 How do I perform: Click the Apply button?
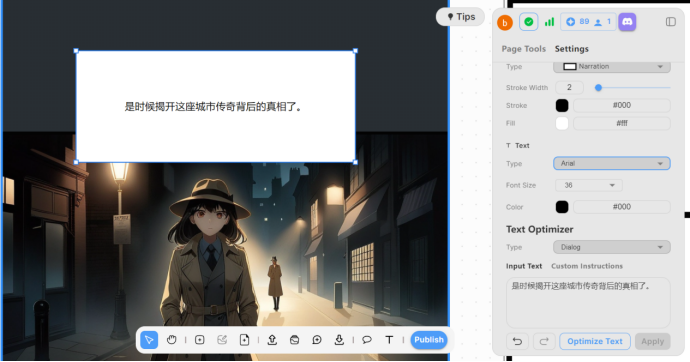653,341
